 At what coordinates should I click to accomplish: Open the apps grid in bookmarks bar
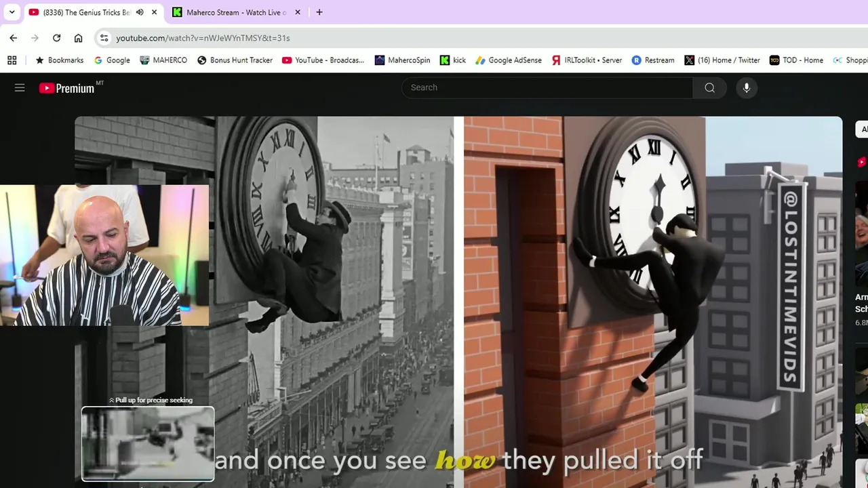12,60
